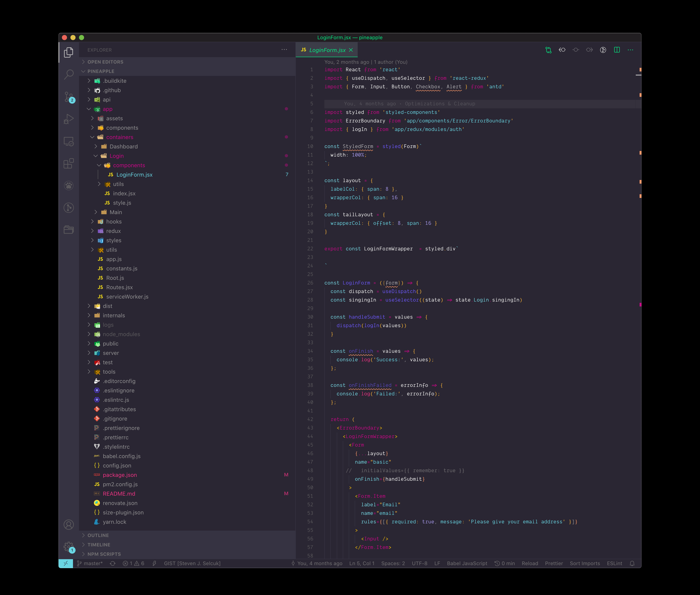The image size is (700, 595).
Task: Open the Extensions view
Action: pos(69,164)
